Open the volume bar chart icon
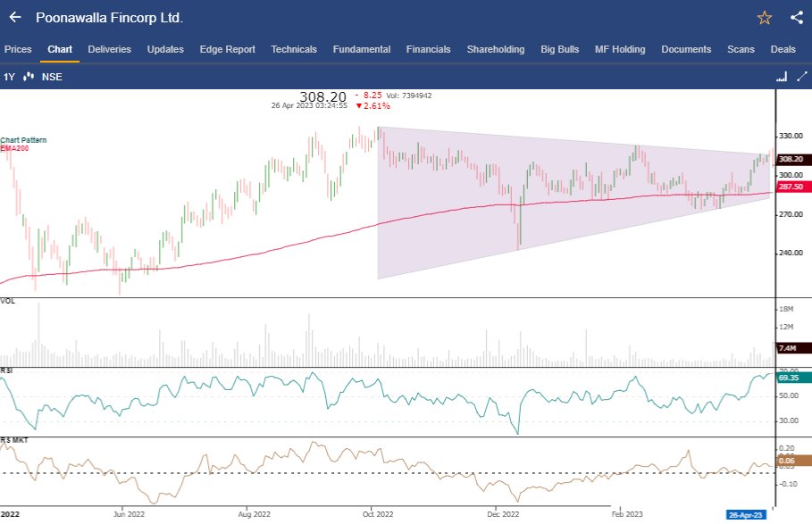This screenshot has width=812, height=524. 781,77
